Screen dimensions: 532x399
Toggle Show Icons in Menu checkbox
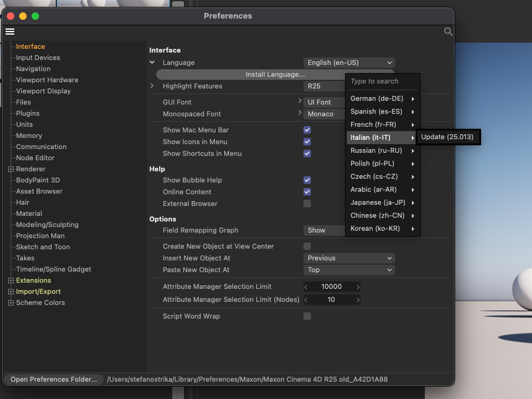(307, 142)
